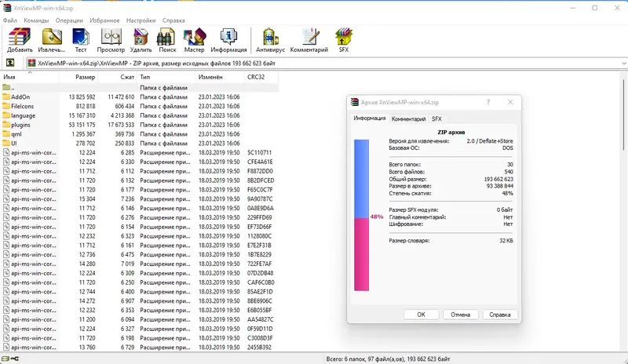Go up one folder level arrow icon

pos(10,63)
